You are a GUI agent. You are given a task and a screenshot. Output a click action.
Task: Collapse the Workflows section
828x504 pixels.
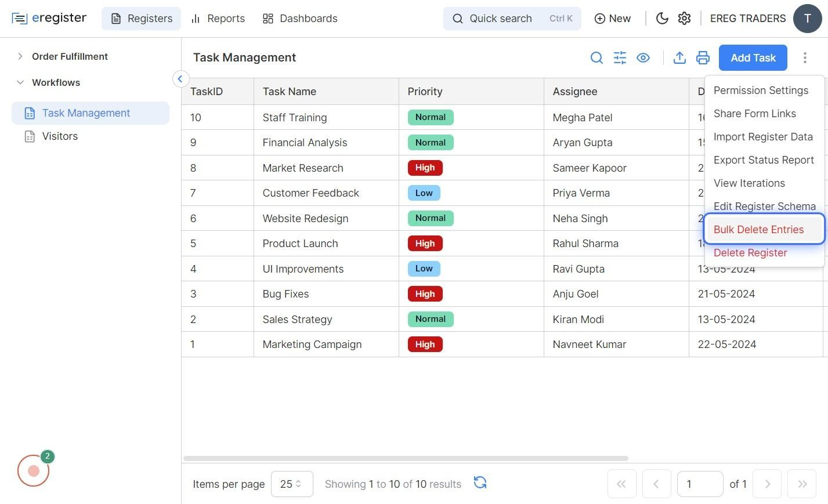coord(20,82)
